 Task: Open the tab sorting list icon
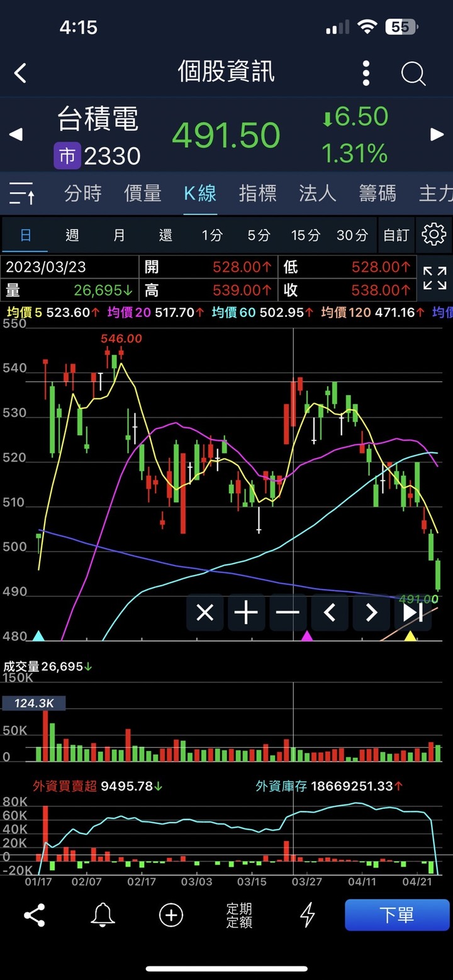tap(21, 193)
